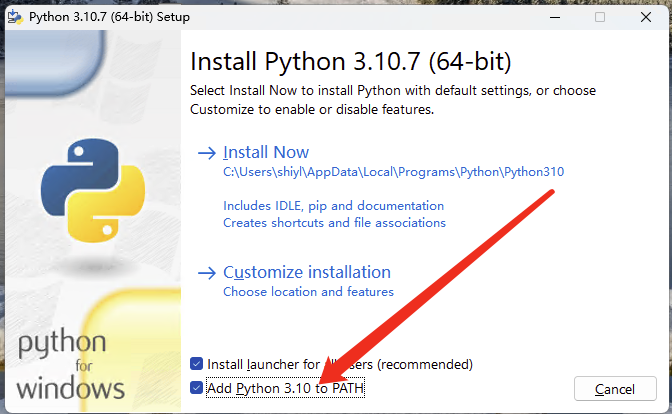Click "Creates shortcuts and file associations" text

point(334,223)
